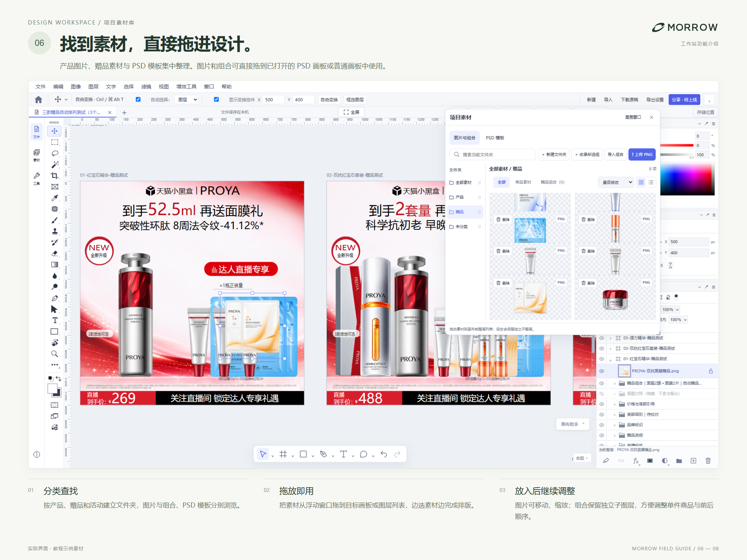Click the 分享·待上线 button

coord(684,100)
